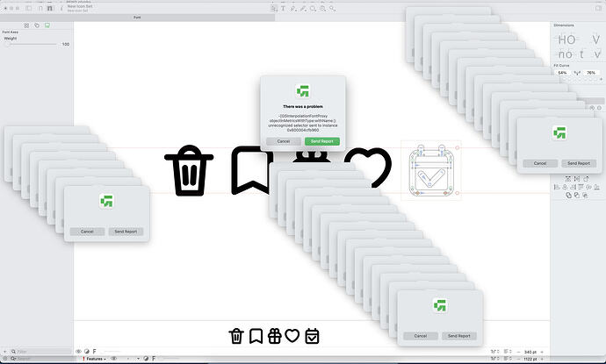This screenshot has width=606, height=364.
Task: Click the plus button under Fit Curve
Action: click(x=601, y=79)
